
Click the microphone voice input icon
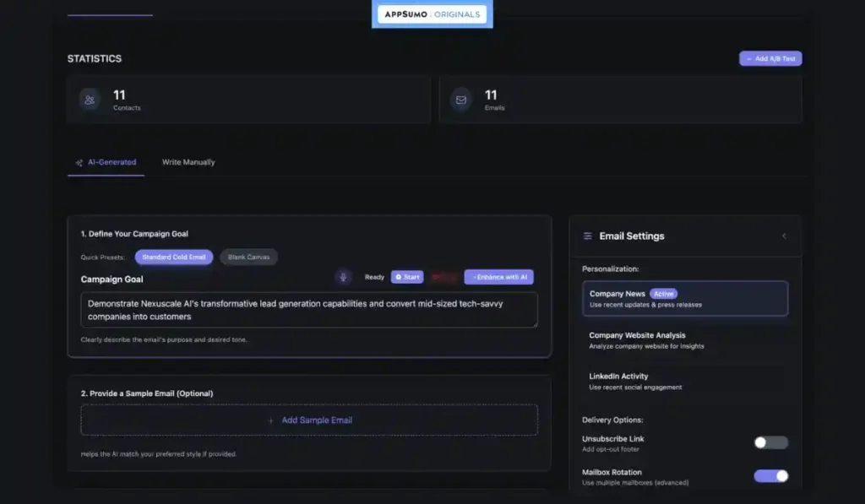(343, 277)
